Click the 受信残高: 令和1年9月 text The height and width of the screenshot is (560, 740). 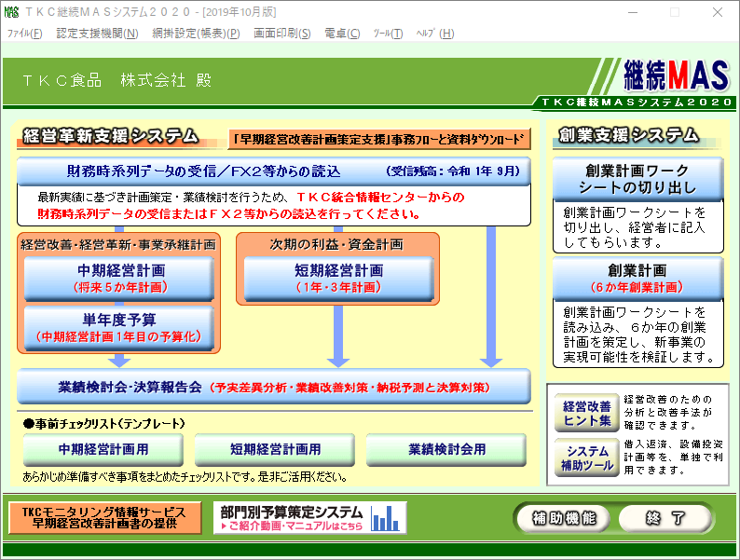tap(453, 171)
